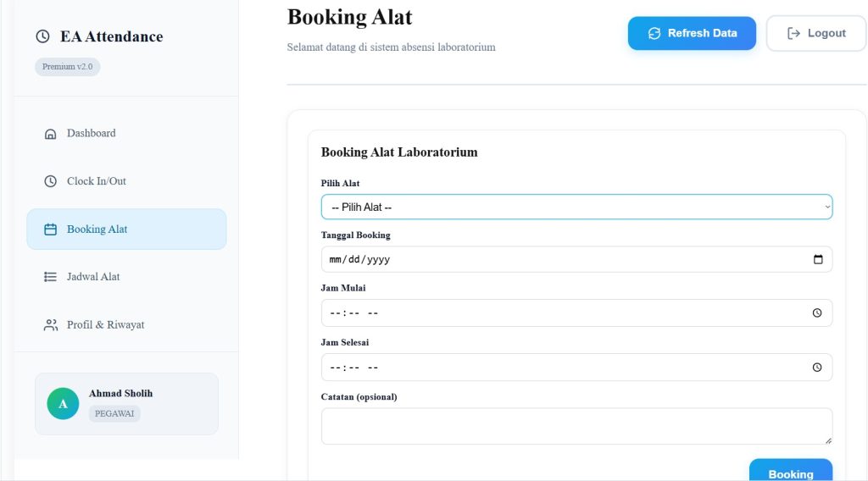This screenshot has width=868, height=481.
Task: Click the Clock In/Out clock icon
Action: 50,181
